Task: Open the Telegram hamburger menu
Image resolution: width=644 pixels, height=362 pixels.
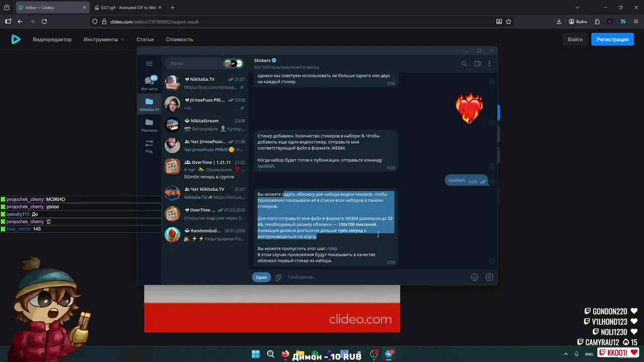Action: (149, 63)
